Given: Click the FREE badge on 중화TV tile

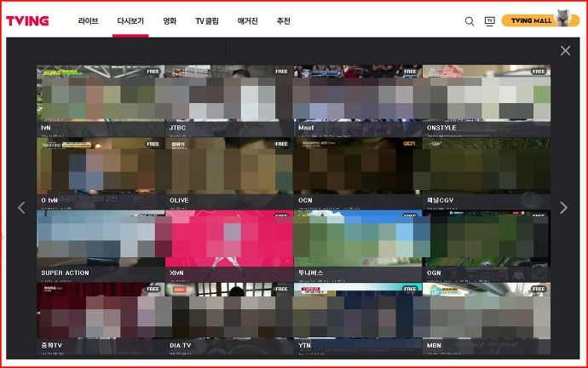Looking at the screenshot, I should tap(153, 289).
